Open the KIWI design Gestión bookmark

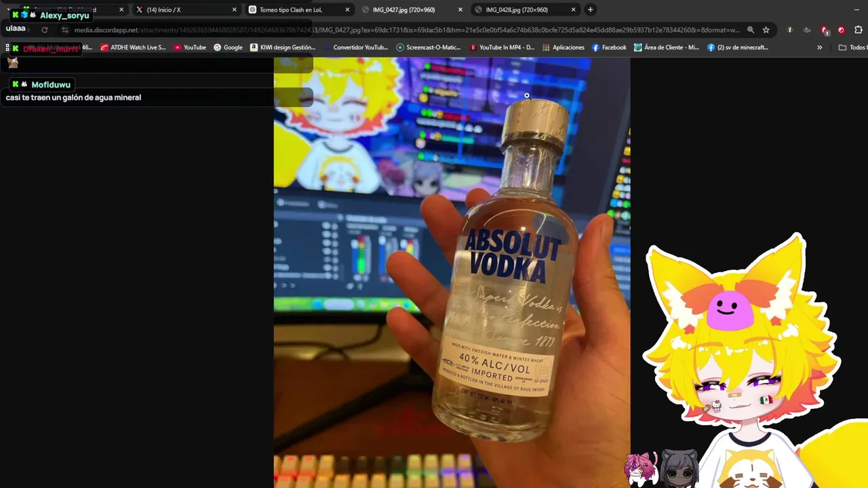click(283, 47)
